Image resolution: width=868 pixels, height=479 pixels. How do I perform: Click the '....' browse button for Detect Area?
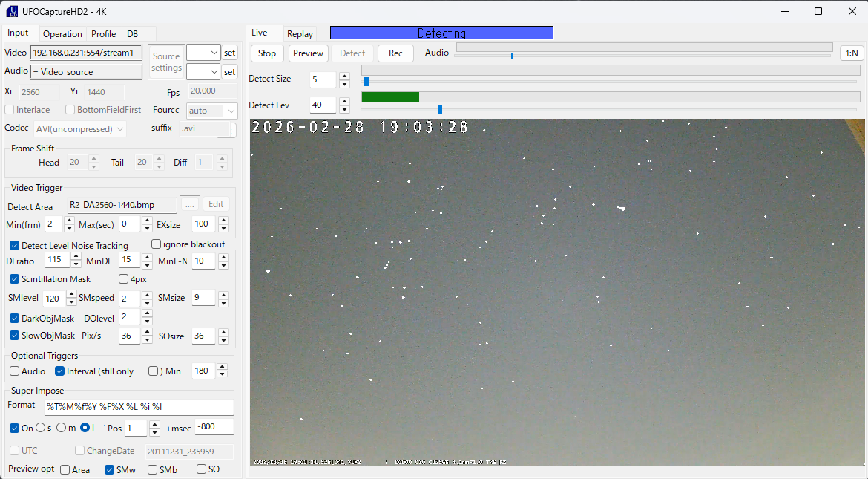coord(190,205)
